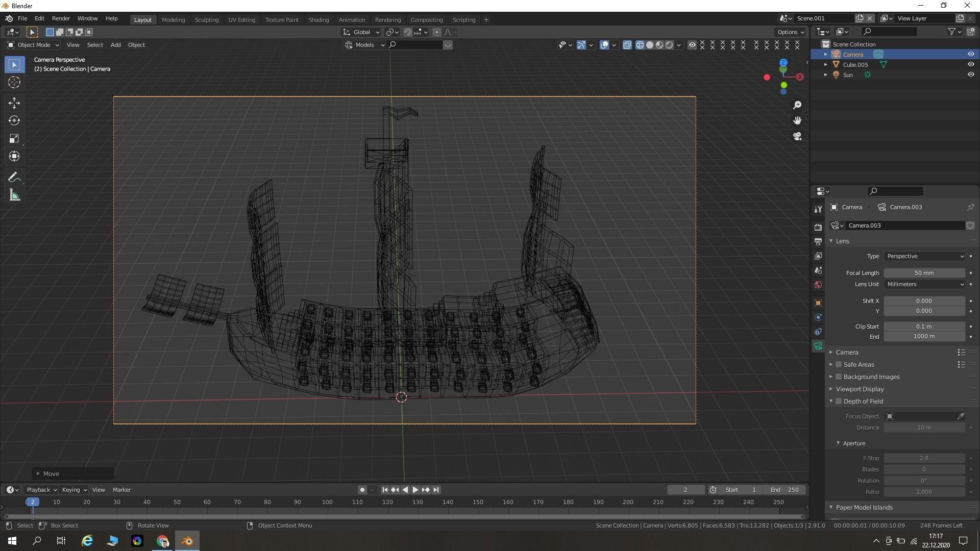Switch to rendered viewport shading
Screen dimensions: 980x551
click(669, 45)
